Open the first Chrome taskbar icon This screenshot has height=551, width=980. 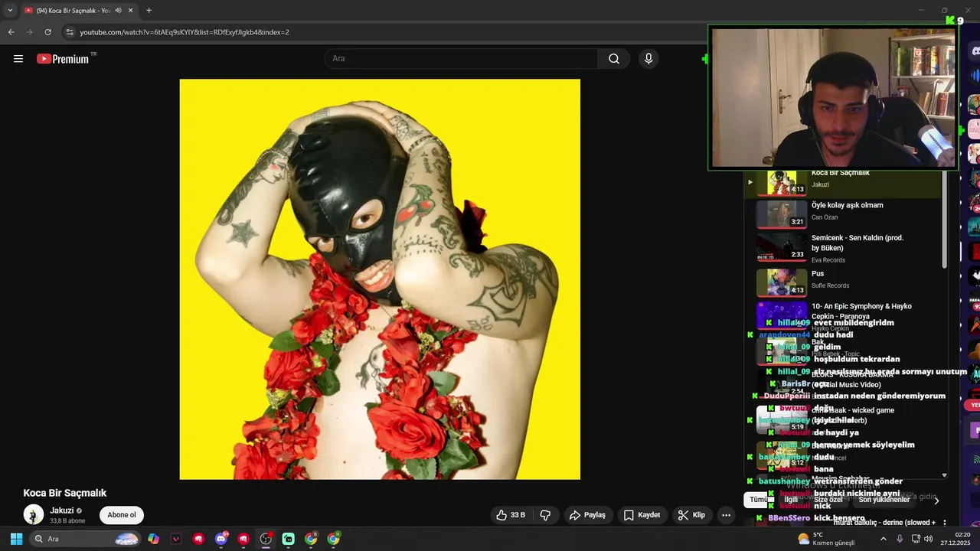click(311, 539)
